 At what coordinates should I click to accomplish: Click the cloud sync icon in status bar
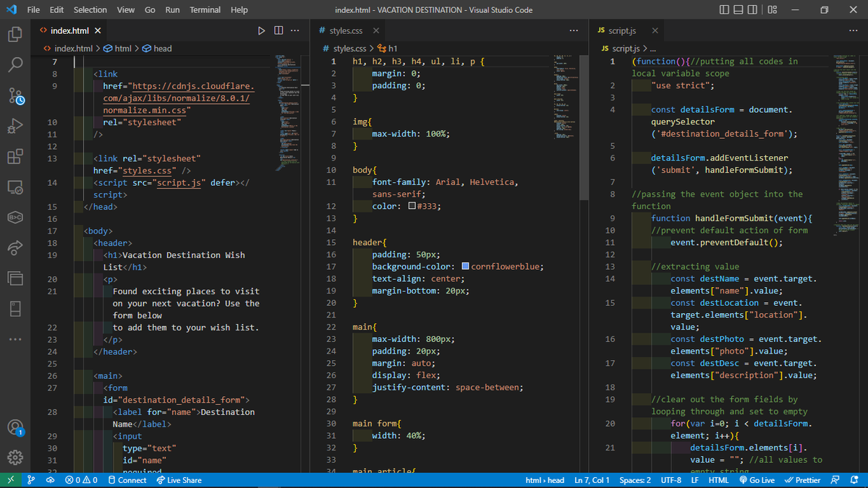(x=50, y=480)
